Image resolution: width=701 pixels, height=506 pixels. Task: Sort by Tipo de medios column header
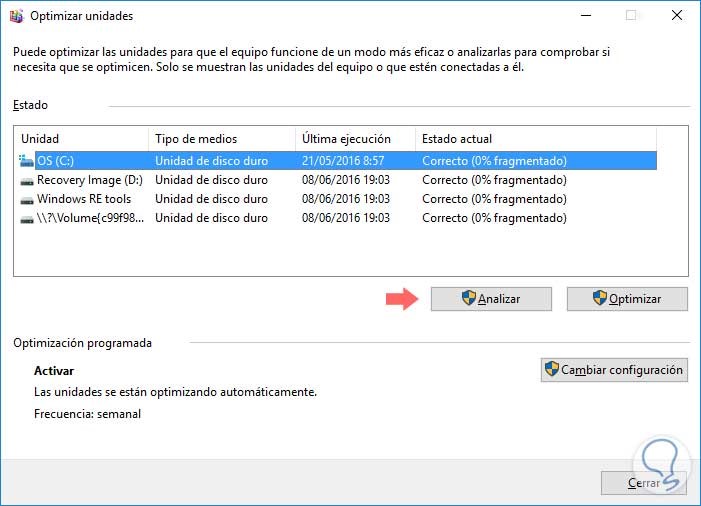click(220, 139)
